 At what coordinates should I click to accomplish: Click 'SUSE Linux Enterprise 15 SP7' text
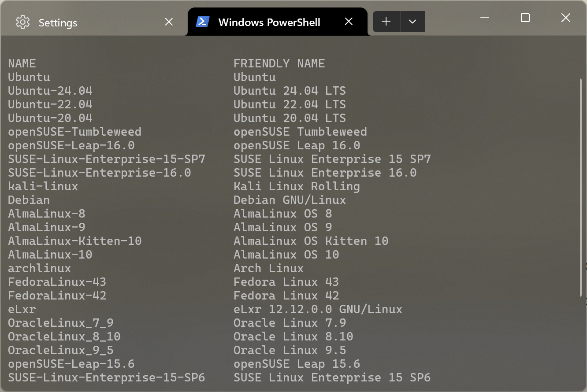[332, 159]
